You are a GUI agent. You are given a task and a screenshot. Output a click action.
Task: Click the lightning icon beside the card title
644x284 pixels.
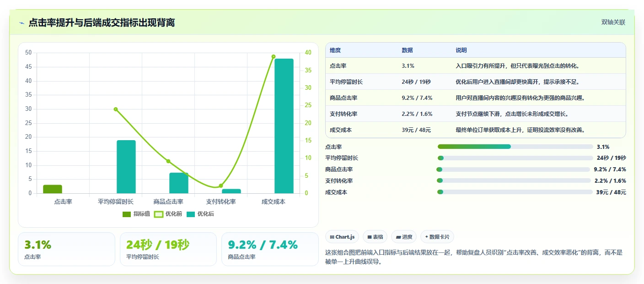(22, 23)
